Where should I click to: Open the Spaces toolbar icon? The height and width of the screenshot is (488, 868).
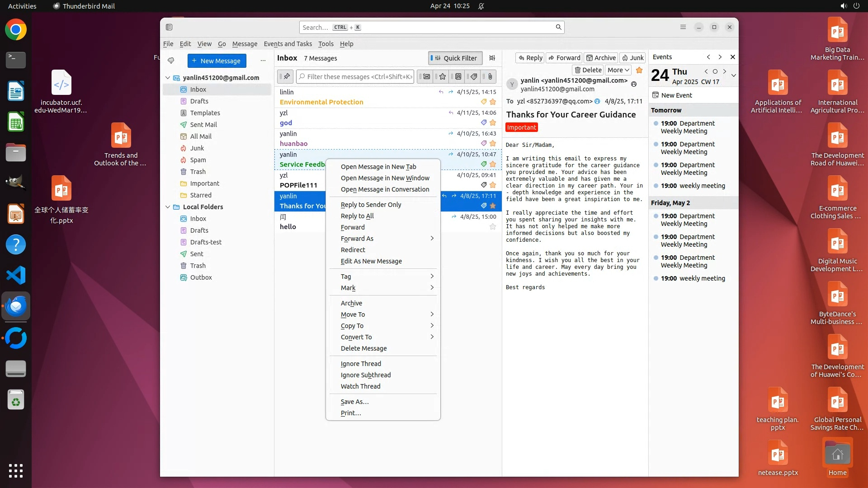coord(169,27)
